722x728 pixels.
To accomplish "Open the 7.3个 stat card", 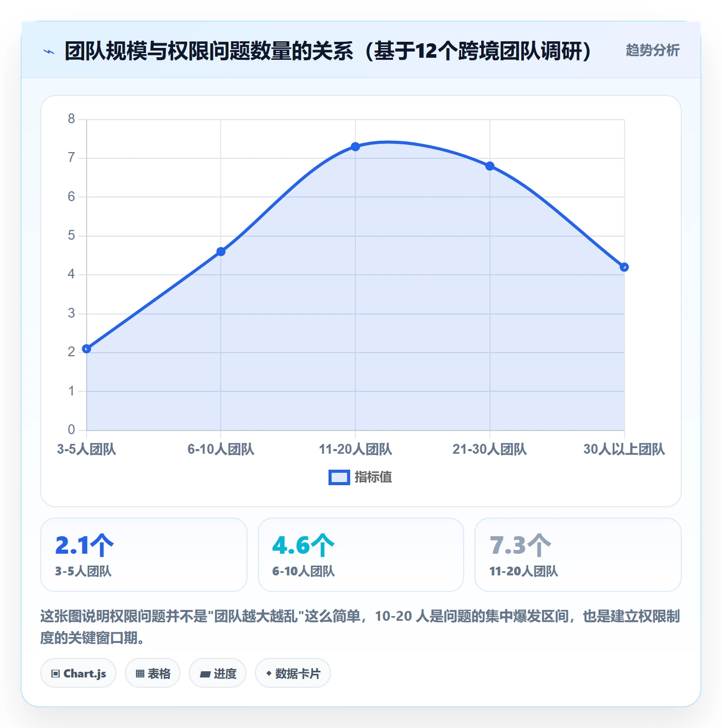I will click(578, 555).
